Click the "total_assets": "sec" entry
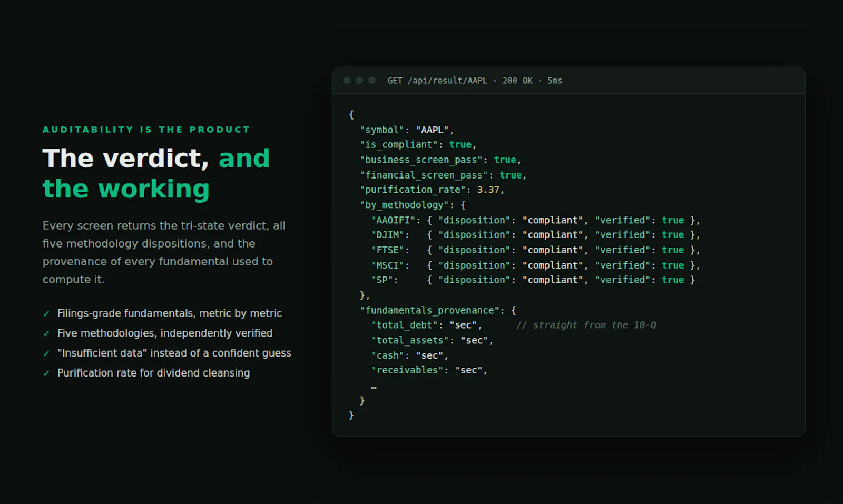 point(432,340)
